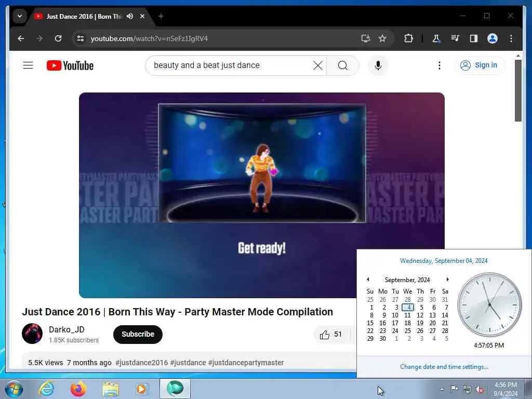Toggle the browser side panel
This screenshot has width=532, height=399.
pyautogui.click(x=474, y=38)
